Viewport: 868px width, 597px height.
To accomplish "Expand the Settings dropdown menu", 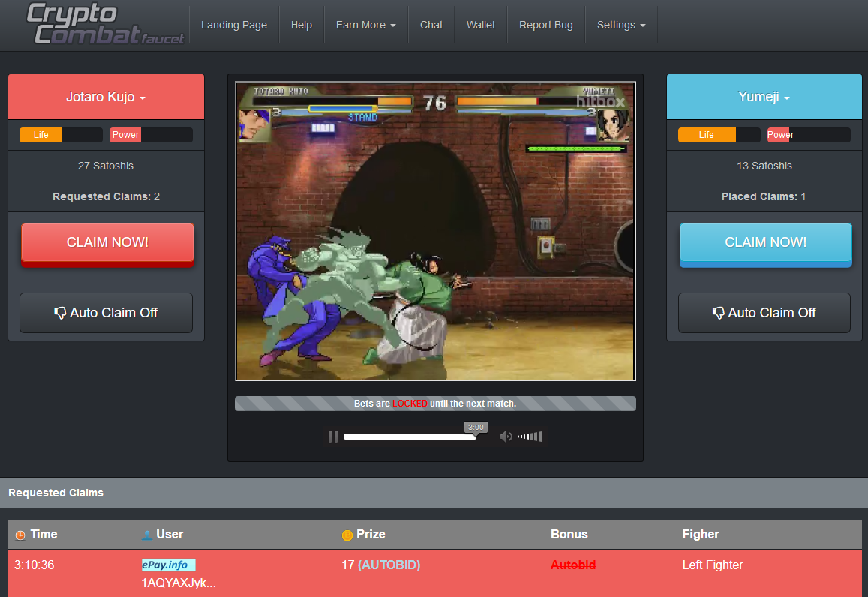I will (621, 25).
